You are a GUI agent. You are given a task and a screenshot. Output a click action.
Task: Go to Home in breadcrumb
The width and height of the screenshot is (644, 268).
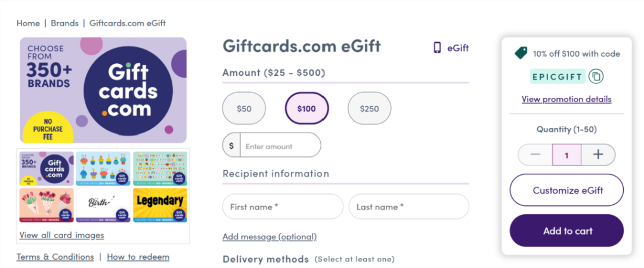(x=28, y=23)
